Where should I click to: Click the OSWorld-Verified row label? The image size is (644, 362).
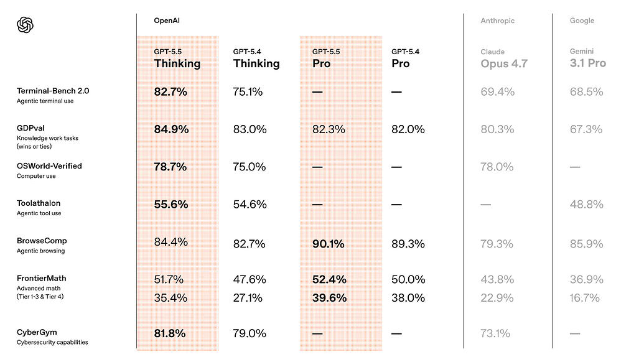pos(49,170)
